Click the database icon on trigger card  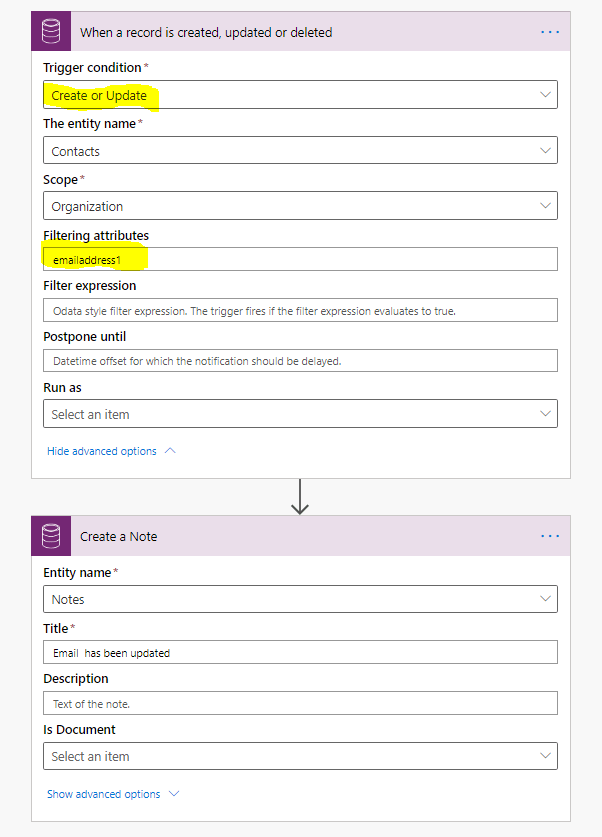click(50, 32)
